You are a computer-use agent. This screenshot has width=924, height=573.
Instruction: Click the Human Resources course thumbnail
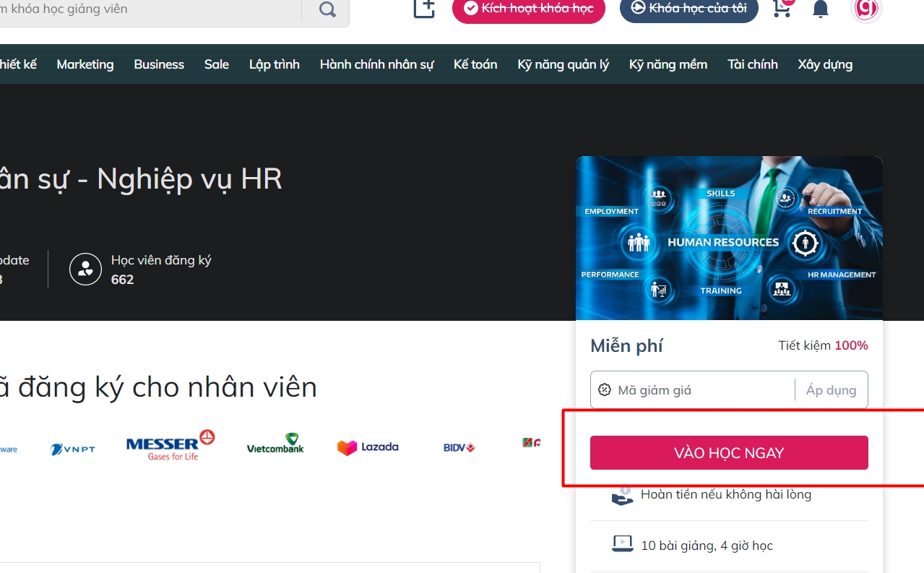coord(729,238)
